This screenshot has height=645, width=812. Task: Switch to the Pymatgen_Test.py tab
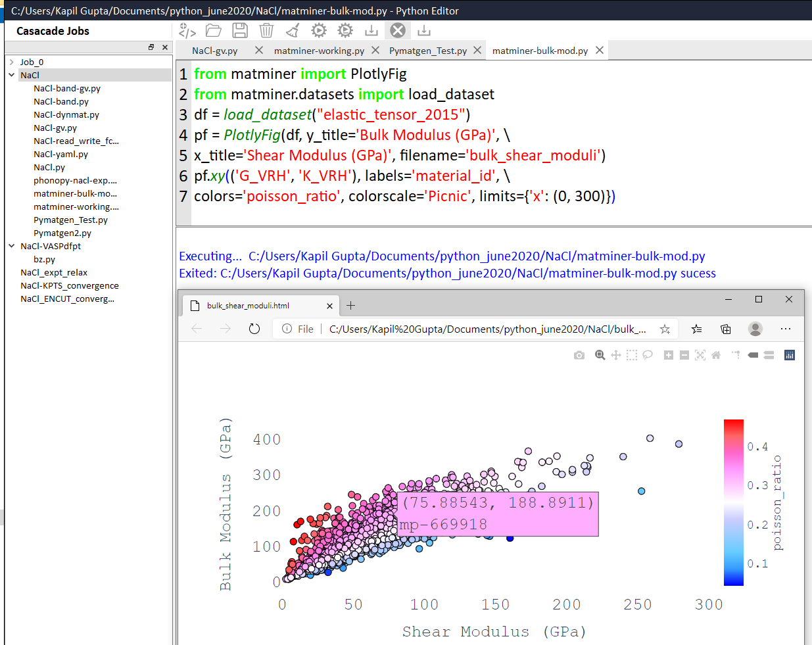[428, 51]
